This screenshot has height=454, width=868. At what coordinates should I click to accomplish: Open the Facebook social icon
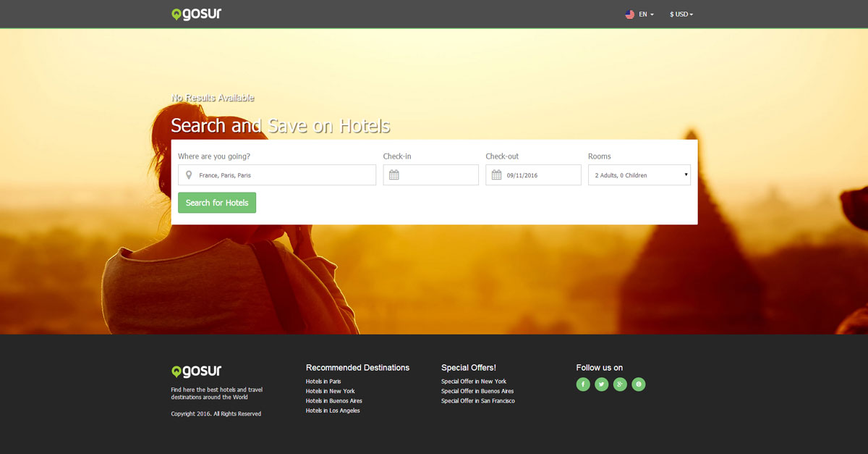[583, 384]
